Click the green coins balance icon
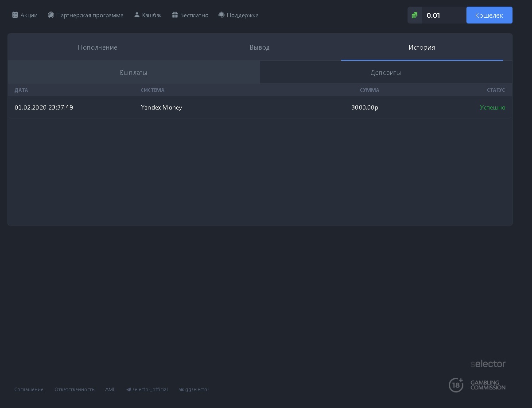The height and width of the screenshot is (408, 532). coord(415,15)
